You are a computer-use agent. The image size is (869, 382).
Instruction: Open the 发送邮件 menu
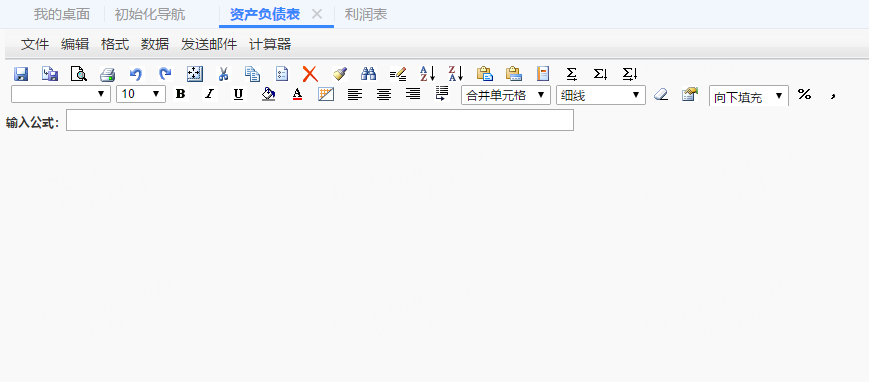[x=209, y=44]
